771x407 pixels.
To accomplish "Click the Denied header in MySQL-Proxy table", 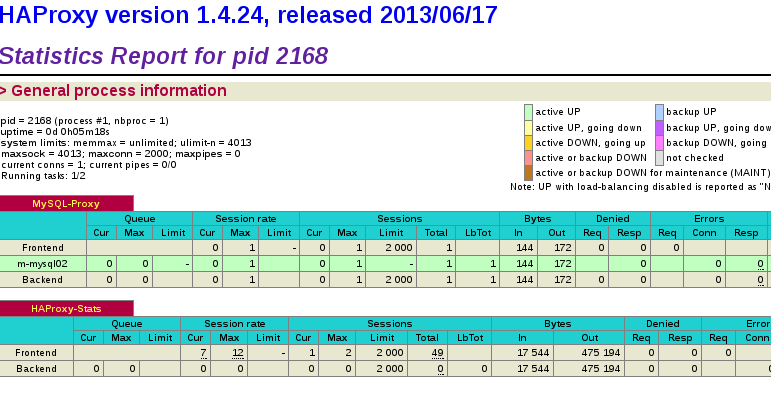I will tap(613, 219).
